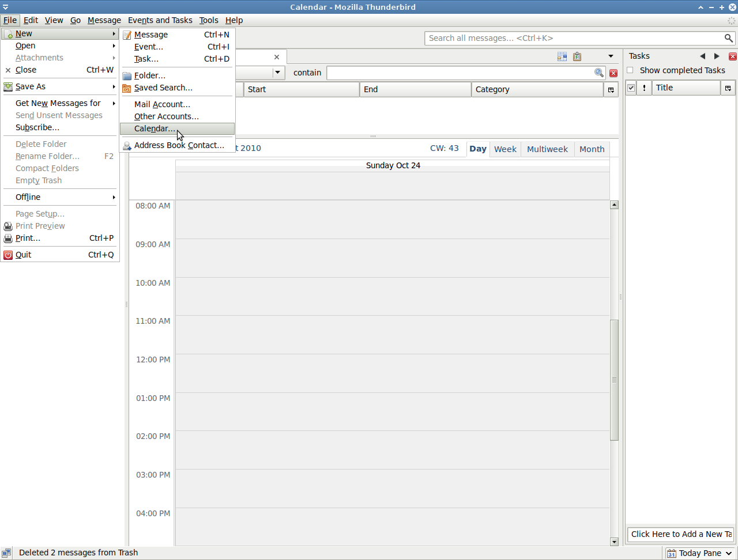
Task: Choose Saved Search... in the New submenu
Action: click(177, 88)
